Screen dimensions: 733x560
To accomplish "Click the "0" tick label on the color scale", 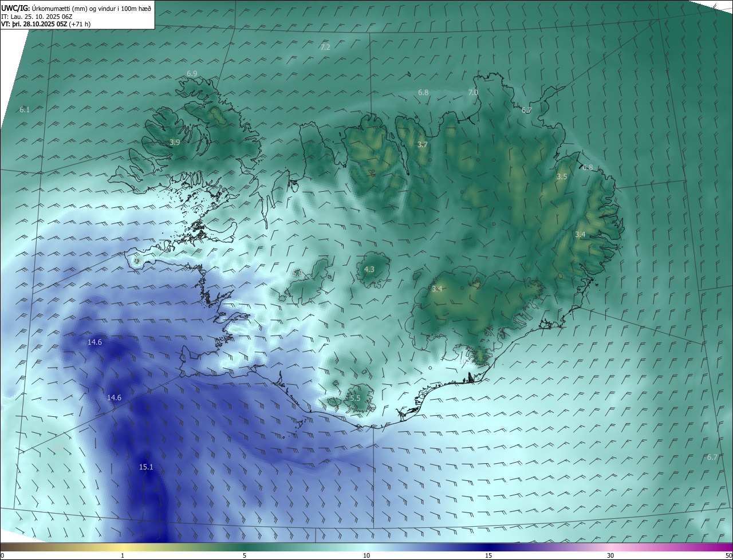I will click(x=2, y=555).
